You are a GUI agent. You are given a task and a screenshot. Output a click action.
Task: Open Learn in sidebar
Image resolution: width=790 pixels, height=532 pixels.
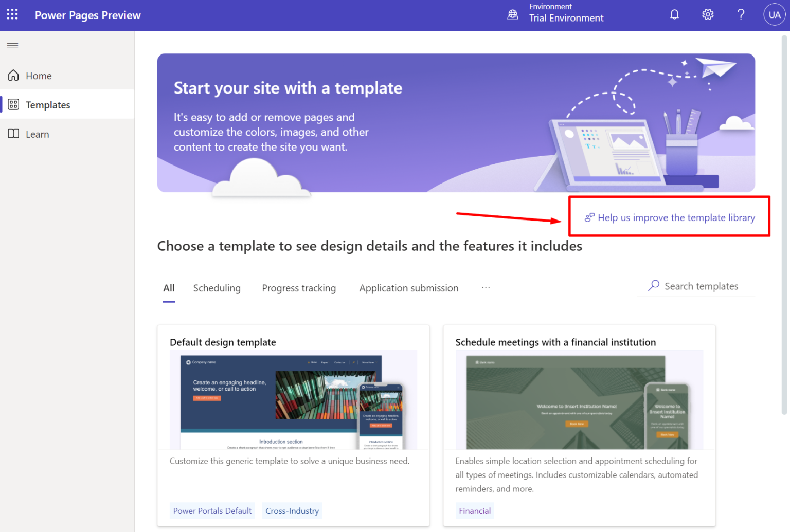[x=67, y=134]
